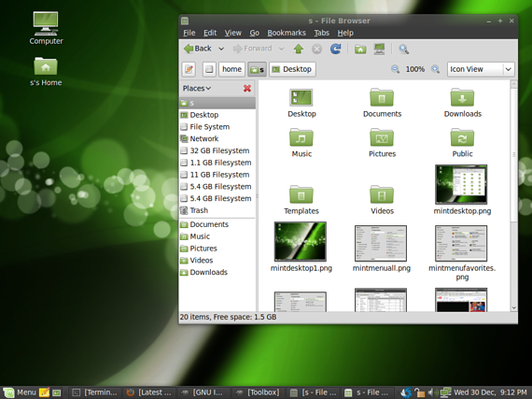Click the Desktop path button

(x=292, y=69)
